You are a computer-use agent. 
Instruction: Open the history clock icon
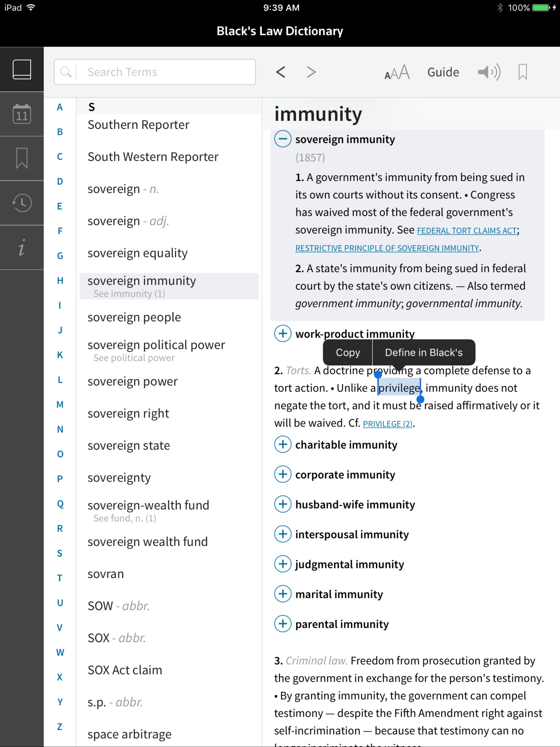(22, 203)
